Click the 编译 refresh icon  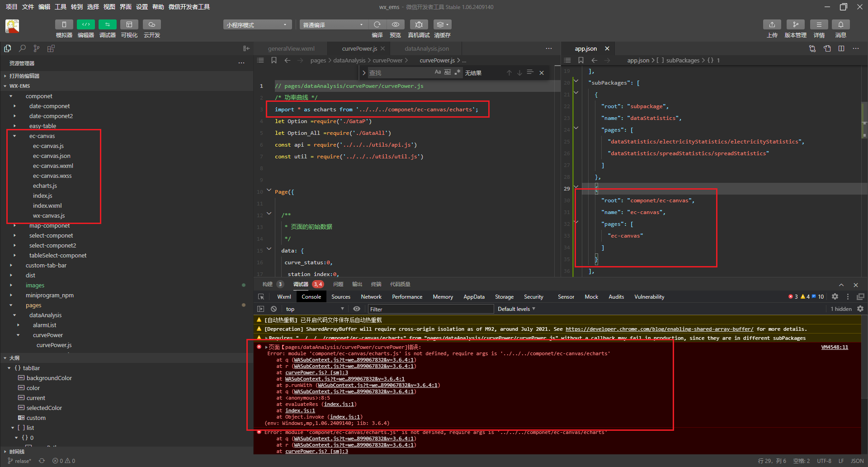377,24
